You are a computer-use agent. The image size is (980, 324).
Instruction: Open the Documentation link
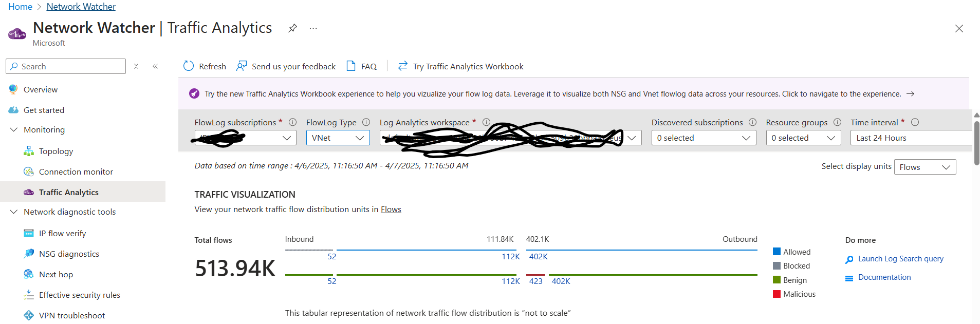[x=884, y=277]
